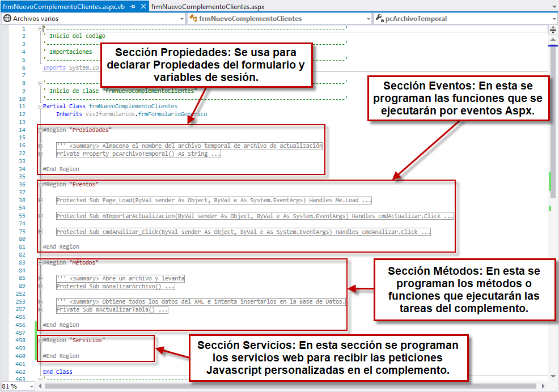This screenshot has width=559, height=392.
Task: Click the horizontal scrollbar left arrow
Action: tap(40, 386)
